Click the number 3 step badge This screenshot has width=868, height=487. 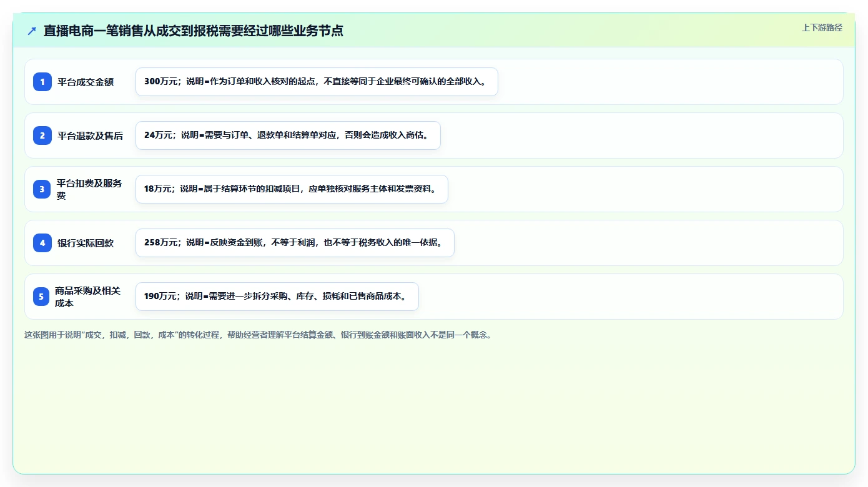pos(42,189)
